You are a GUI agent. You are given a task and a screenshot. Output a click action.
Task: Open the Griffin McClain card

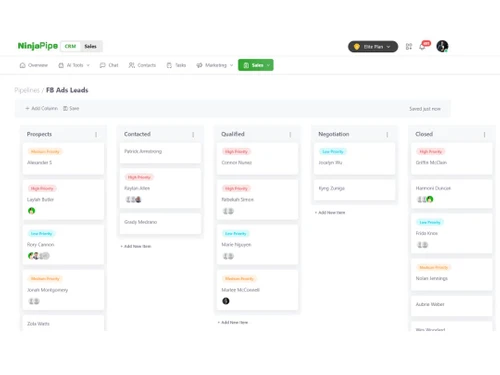[452, 159]
